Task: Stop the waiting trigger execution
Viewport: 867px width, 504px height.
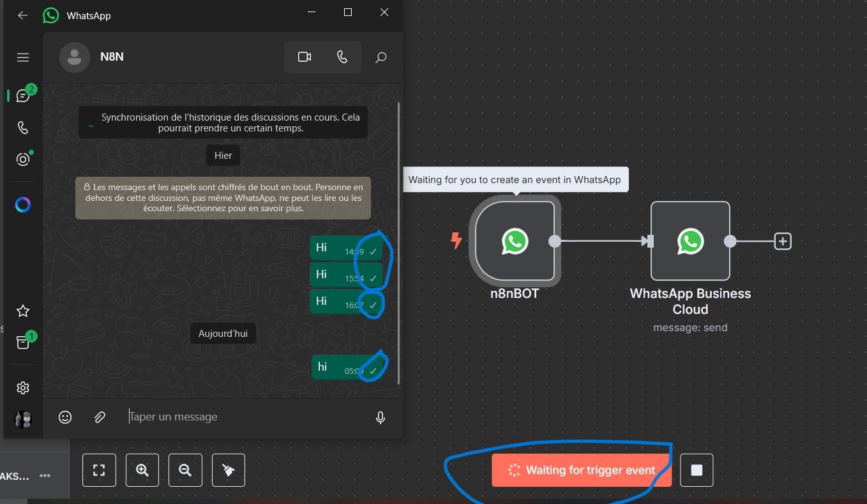Action: 696,470
